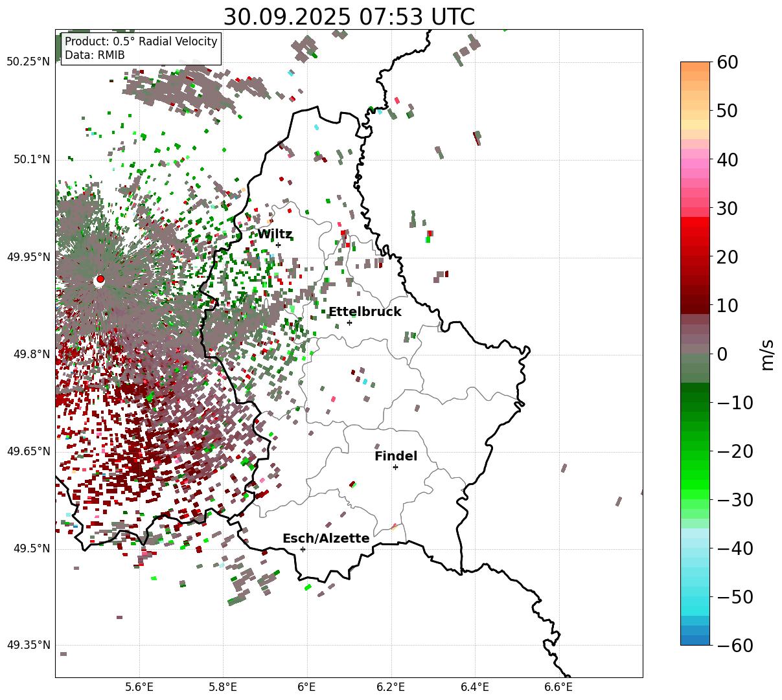Screen dimensions: 782x700
Task: Click the 49.8°N latitude label
Action: (31, 354)
